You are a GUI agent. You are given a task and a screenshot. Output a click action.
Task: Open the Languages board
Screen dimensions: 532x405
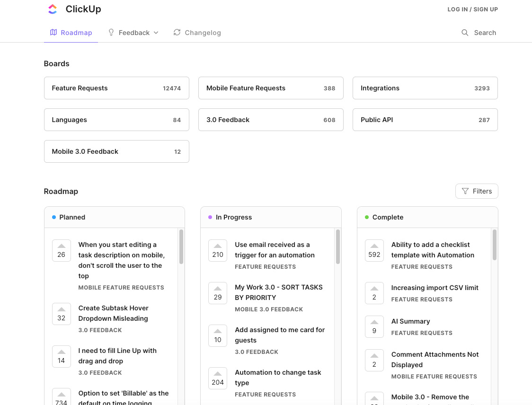[x=116, y=120]
